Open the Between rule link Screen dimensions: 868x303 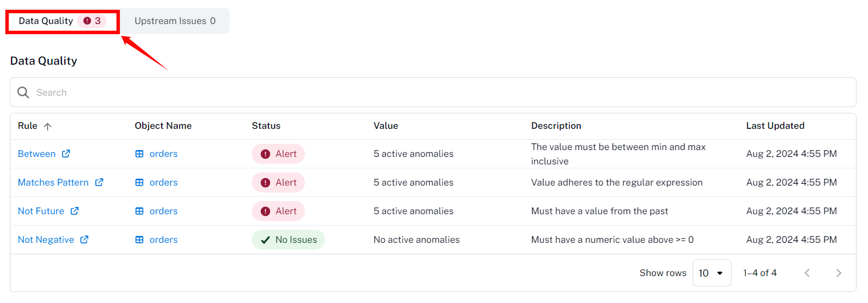point(37,154)
